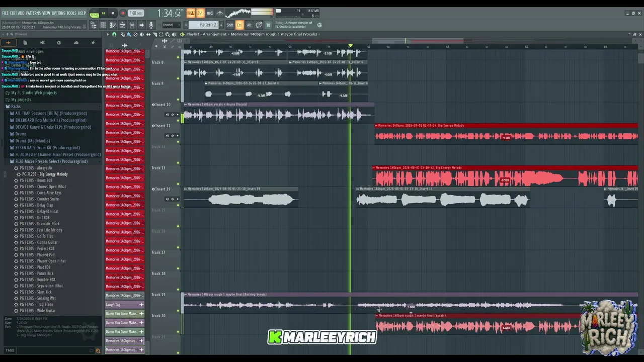Switch to the browser files tab
Viewport: 644px width, 362px height.
(x=25, y=43)
